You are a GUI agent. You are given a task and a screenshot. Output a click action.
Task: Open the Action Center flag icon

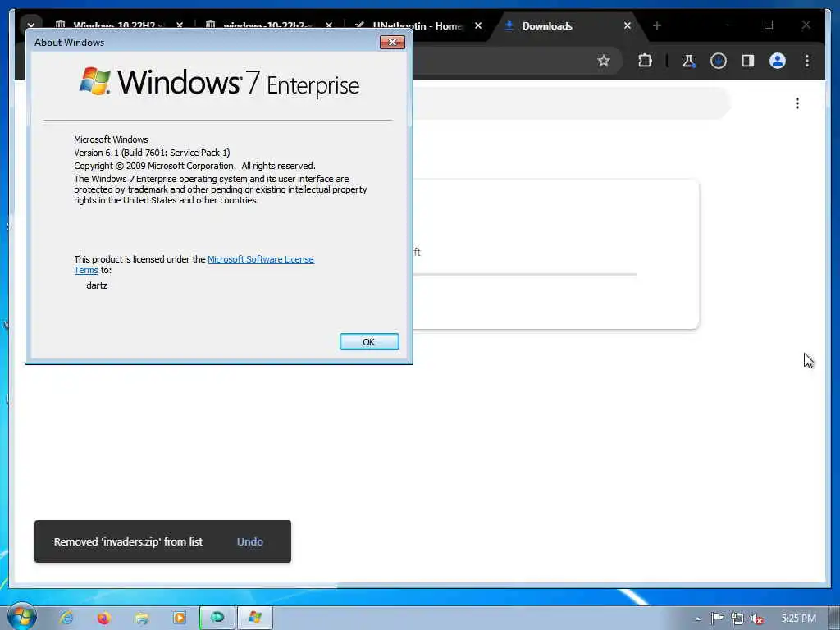coord(717,619)
